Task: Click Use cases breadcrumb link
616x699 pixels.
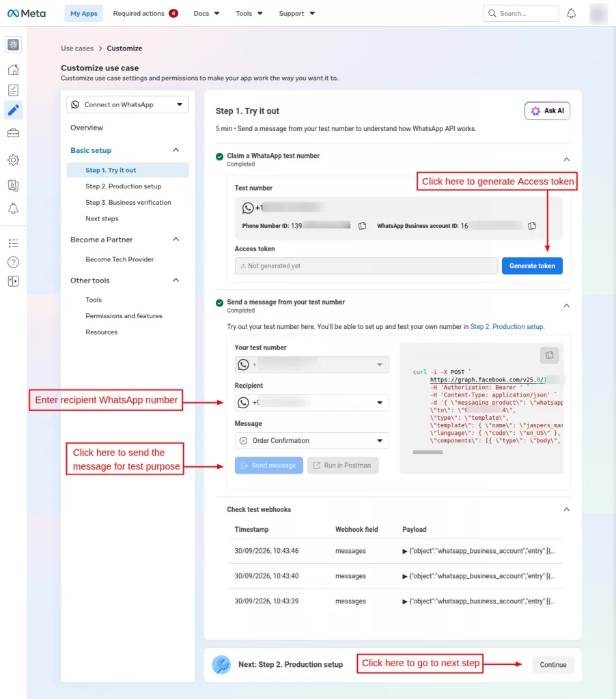Action: click(77, 48)
